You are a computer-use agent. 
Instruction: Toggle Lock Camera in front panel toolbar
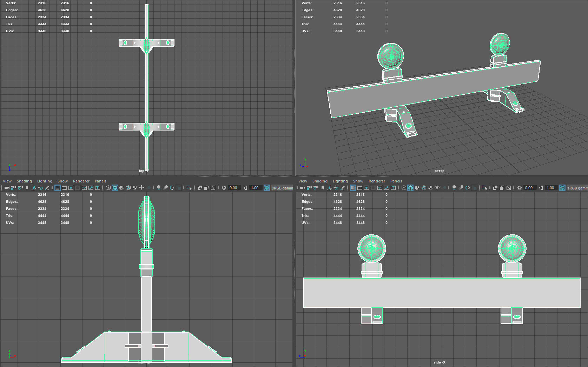coord(13,188)
